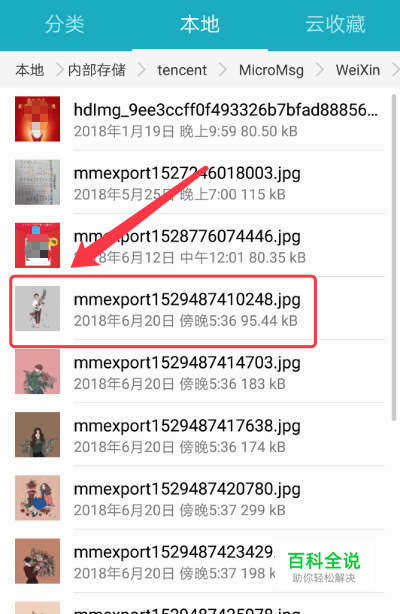Open pink thumbnail of mmexport1529487414703.jpg
Viewport: 400px width, 614px height.
[x=37, y=371]
